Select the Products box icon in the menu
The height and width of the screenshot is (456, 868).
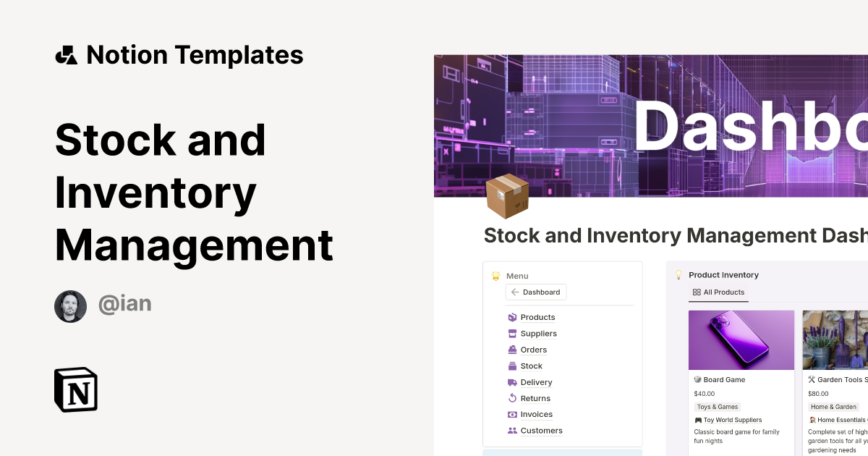point(512,317)
